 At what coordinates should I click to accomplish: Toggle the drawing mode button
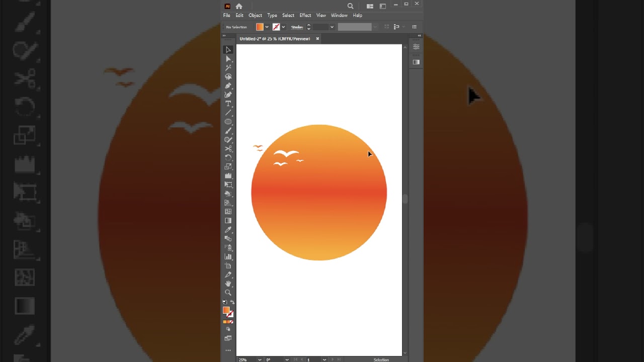228,329
